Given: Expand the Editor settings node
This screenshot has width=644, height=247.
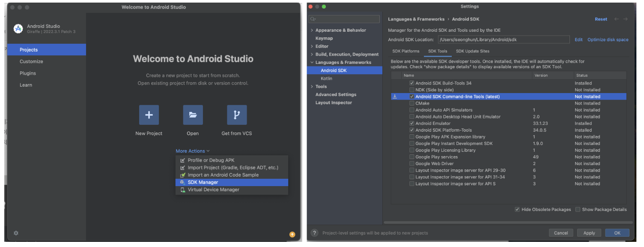Looking at the screenshot, I should pyautogui.click(x=312, y=46).
